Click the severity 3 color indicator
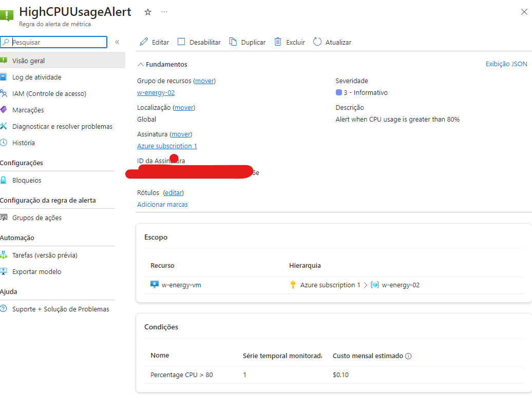Screen dimensions: 532x413 (338, 92)
